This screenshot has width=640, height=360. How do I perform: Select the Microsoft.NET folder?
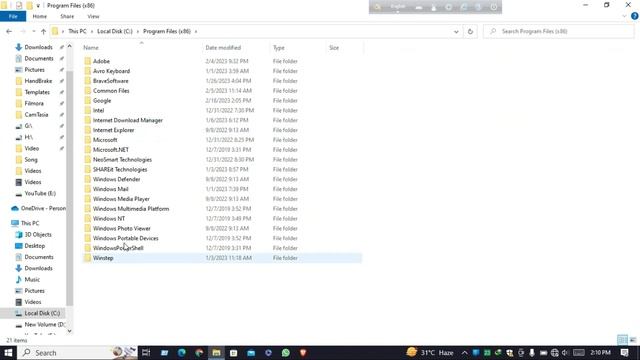pos(111,149)
